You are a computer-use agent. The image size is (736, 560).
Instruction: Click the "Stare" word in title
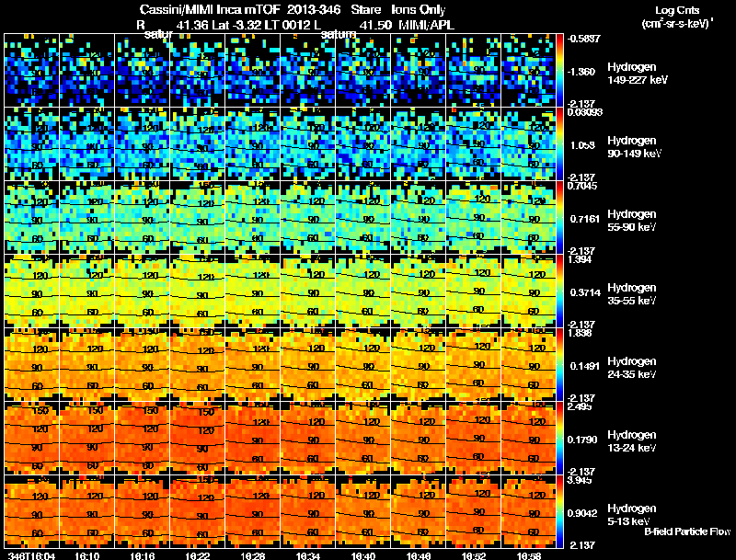point(365,10)
